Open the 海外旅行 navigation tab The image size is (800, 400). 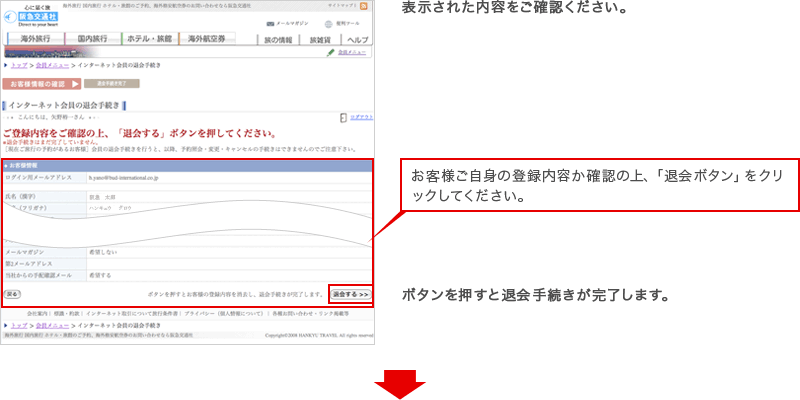click(x=36, y=39)
